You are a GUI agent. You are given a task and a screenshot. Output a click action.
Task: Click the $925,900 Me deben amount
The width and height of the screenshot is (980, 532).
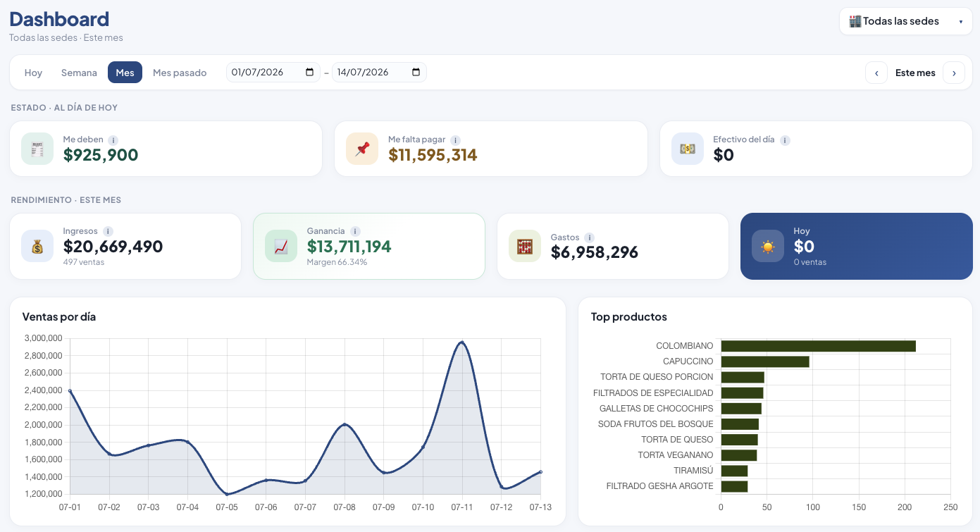tap(101, 155)
